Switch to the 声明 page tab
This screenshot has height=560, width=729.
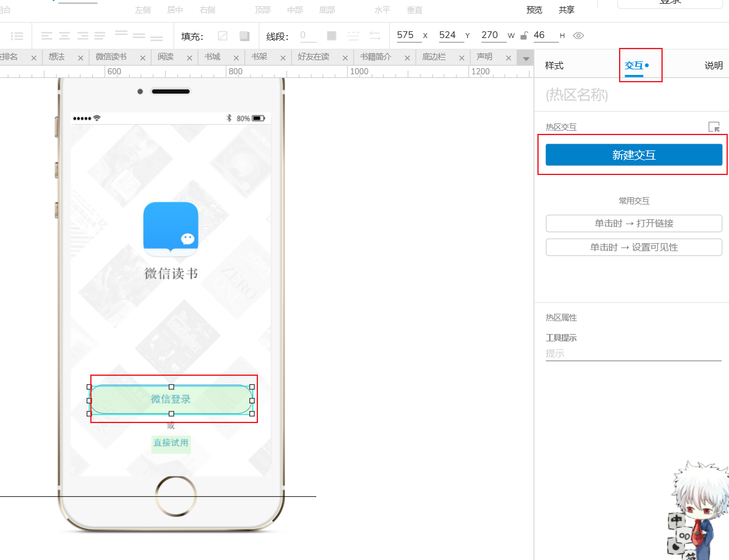(x=485, y=56)
